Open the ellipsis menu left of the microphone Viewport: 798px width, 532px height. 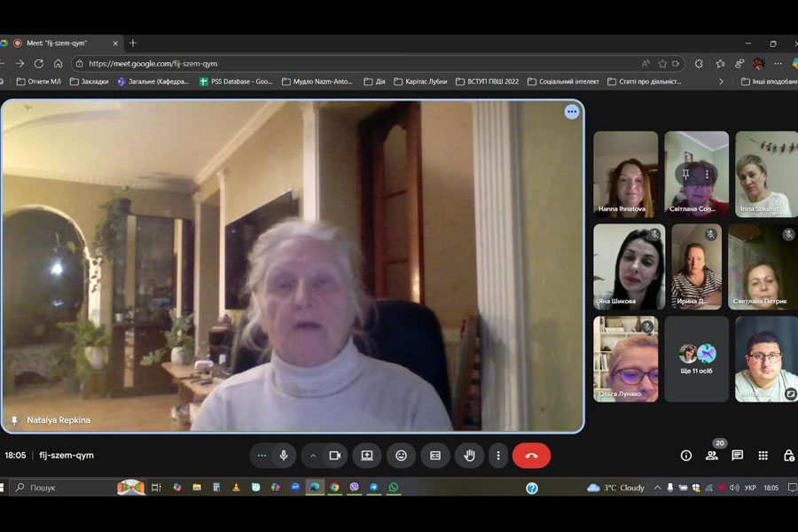(262, 456)
